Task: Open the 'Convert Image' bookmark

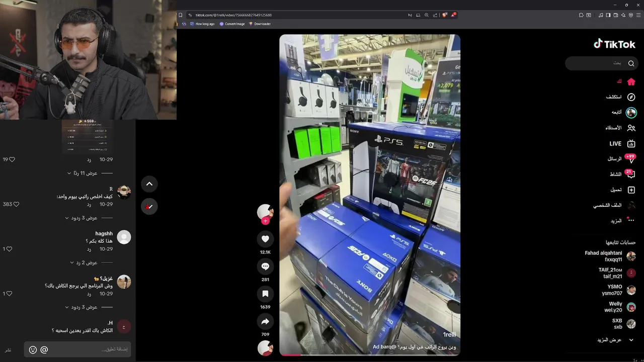Action: 232,24
